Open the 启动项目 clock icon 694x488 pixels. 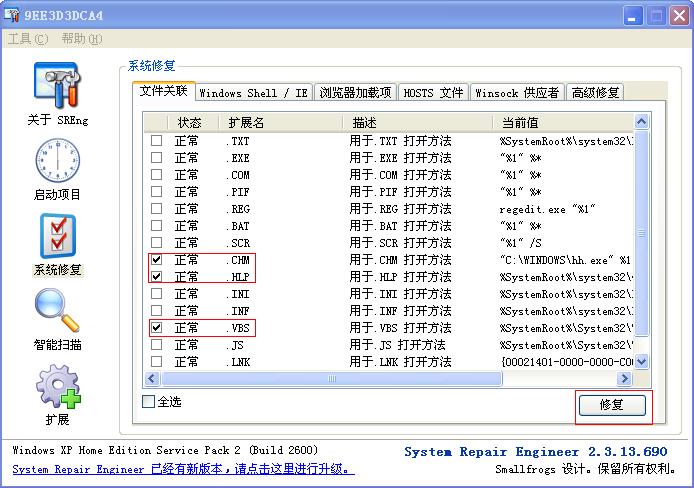(x=57, y=162)
